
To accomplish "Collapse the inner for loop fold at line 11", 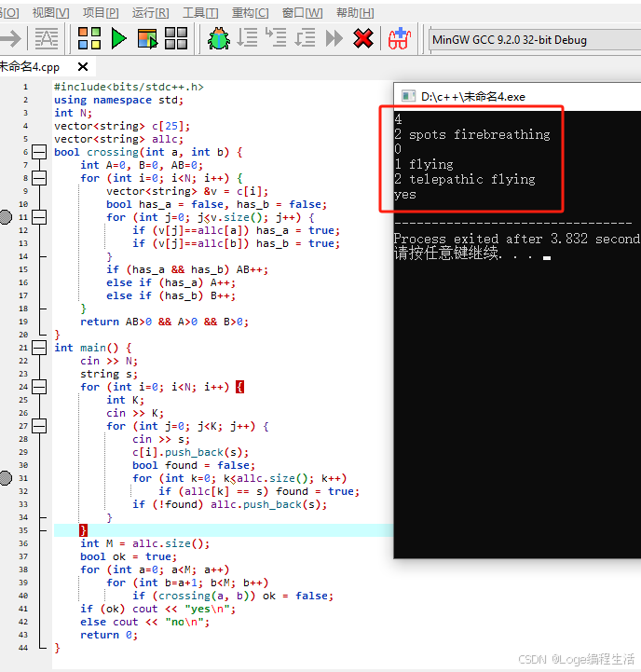I will pyautogui.click(x=39, y=217).
